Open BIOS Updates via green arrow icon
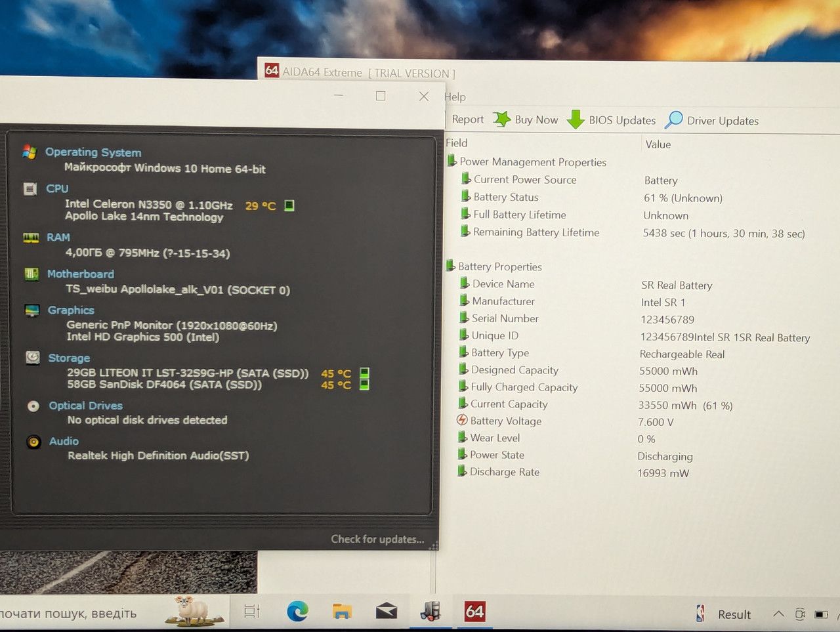This screenshot has width=840, height=632. (576, 119)
